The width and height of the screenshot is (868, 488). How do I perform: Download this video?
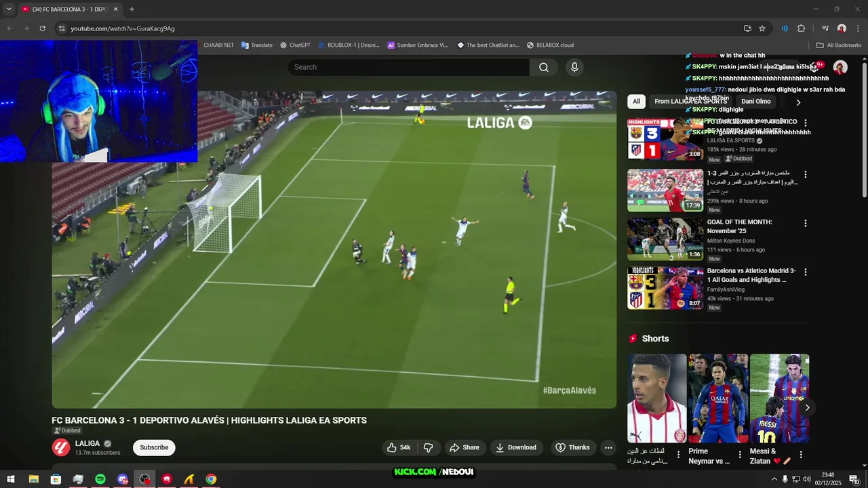(x=516, y=447)
